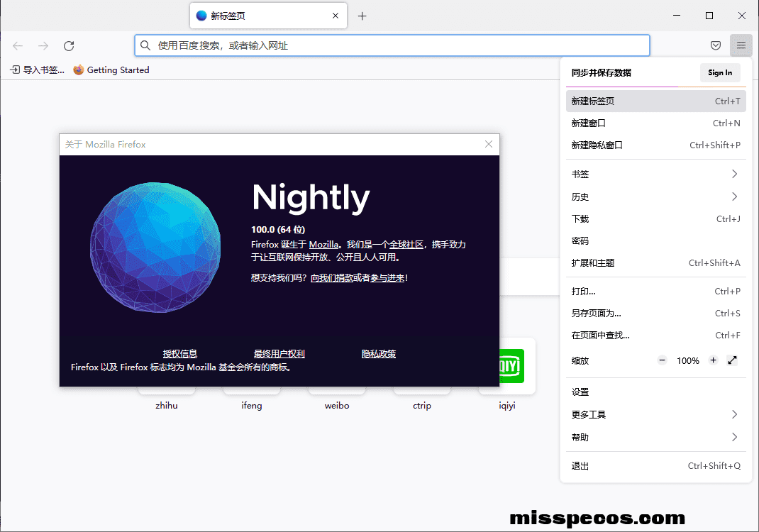The width and height of the screenshot is (759, 532).
Task: Click the hamburger menu icon
Action: [x=741, y=45]
